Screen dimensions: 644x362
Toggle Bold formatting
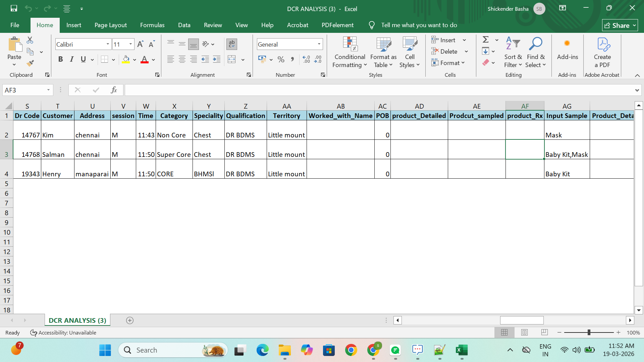[x=60, y=59]
